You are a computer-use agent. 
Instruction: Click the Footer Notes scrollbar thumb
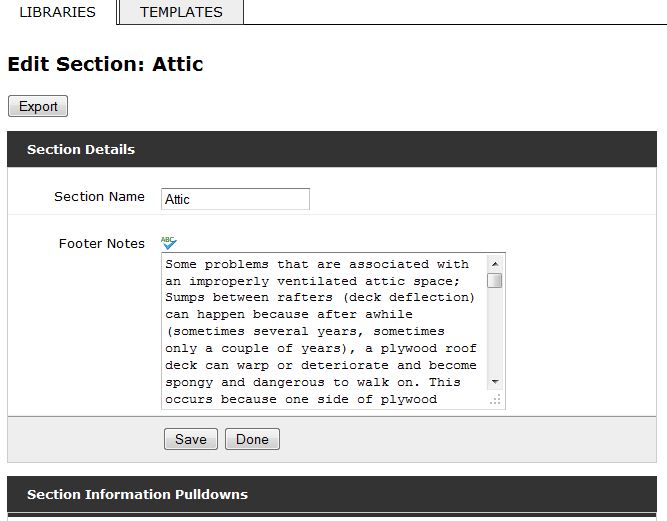(x=495, y=281)
